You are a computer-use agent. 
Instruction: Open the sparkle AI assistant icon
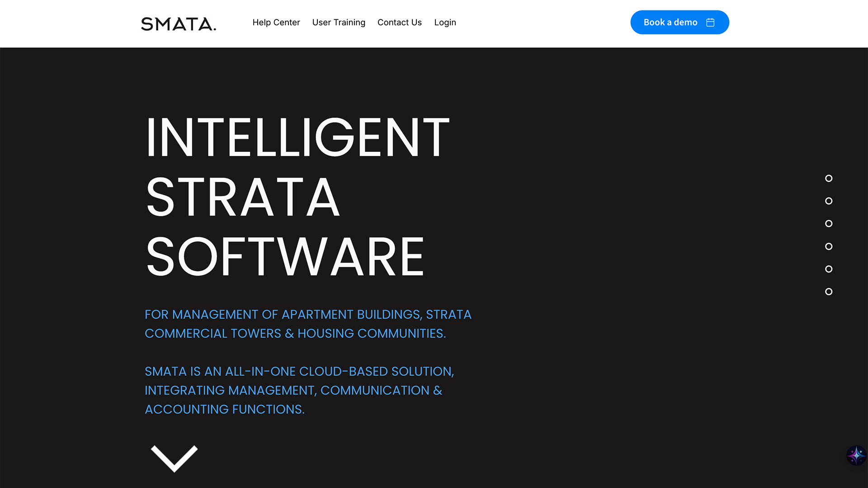point(856,455)
